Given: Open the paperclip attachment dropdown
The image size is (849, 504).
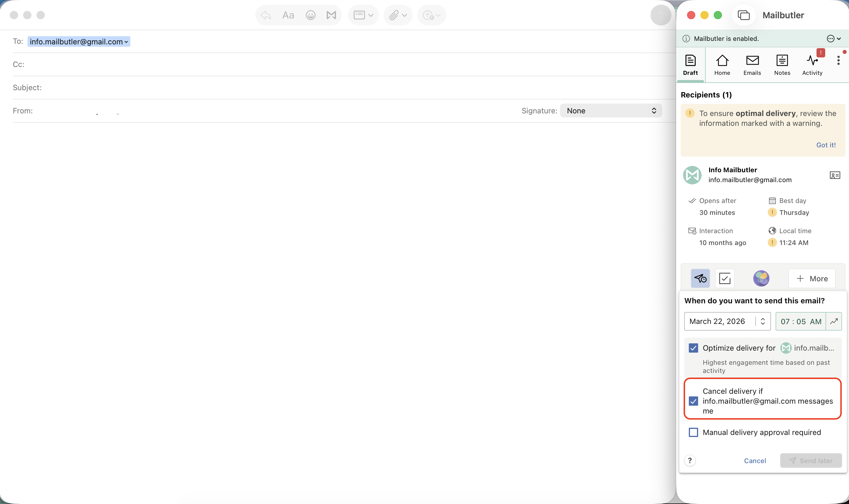Looking at the screenshot, I should pyautogui.click(x=398, y=15).
